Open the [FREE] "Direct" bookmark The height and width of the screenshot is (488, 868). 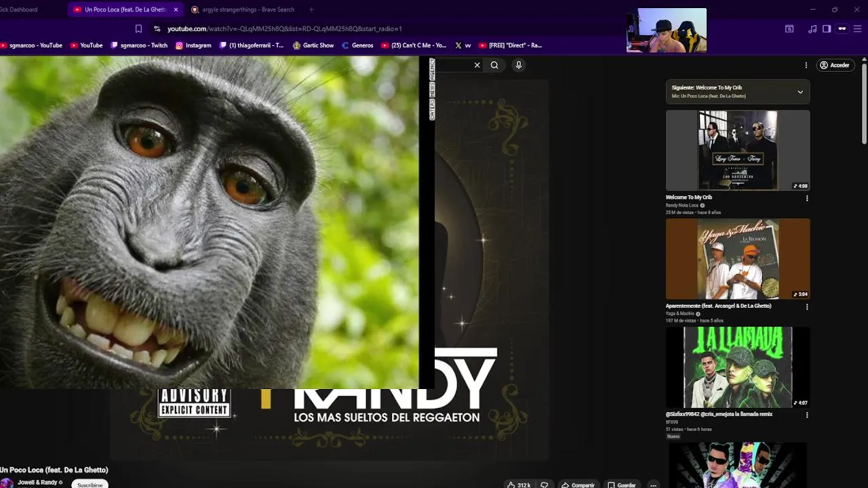click(511, 45)
